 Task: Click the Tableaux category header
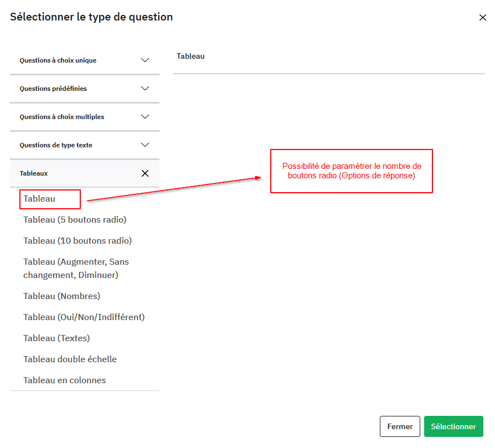(x=34, y=173)
